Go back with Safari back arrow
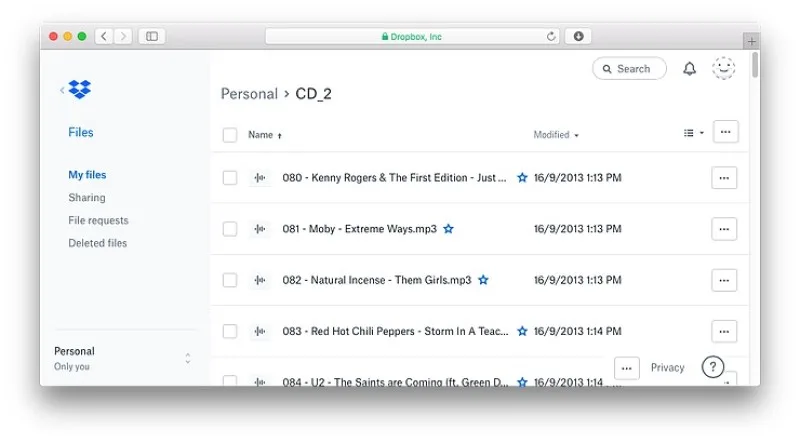This screenshot has width=800, height=443. (x=104, y=36)
